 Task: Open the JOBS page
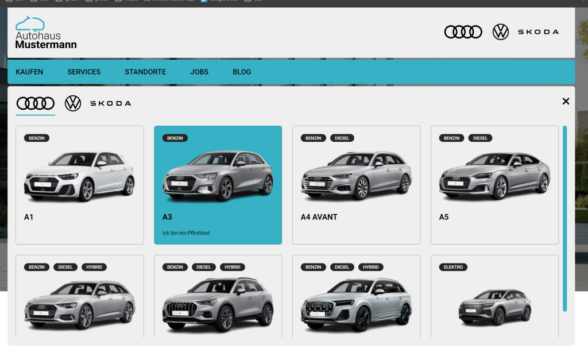click(x=199, y=72)
